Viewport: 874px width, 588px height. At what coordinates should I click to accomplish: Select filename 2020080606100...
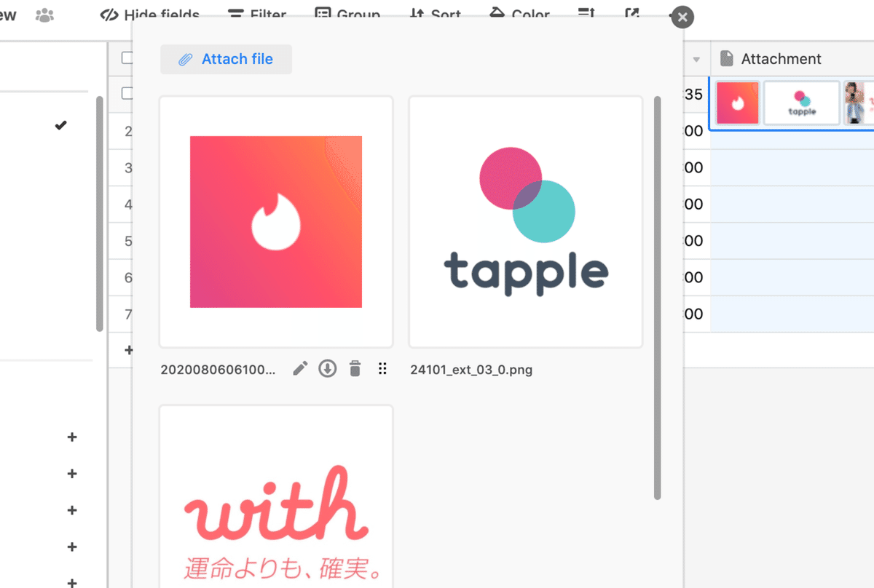[x=219, y=370]
